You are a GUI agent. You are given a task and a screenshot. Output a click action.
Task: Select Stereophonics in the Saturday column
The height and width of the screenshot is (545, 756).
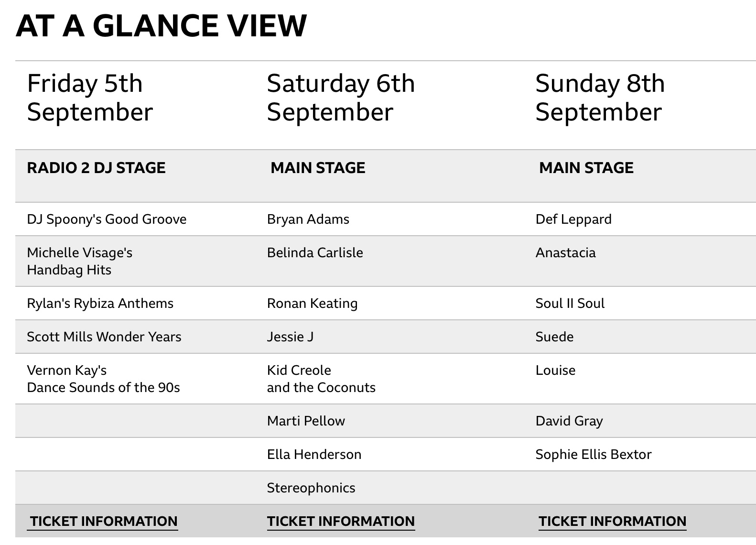pos(311,488)
